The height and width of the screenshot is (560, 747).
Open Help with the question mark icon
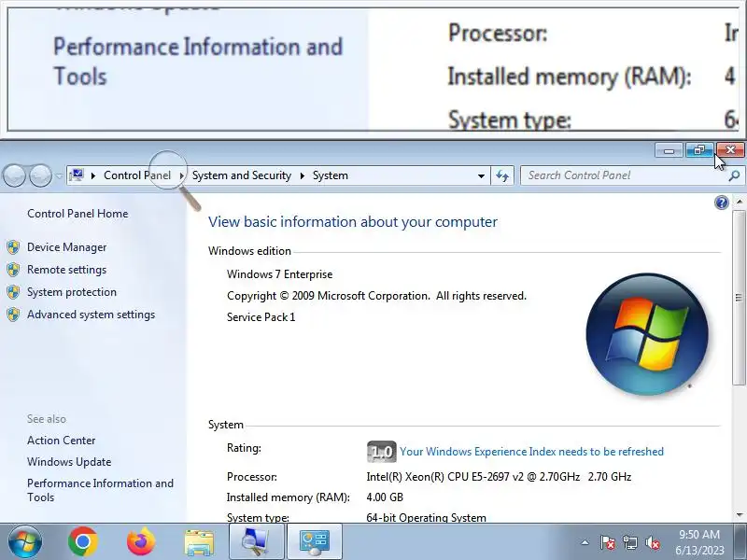(x=722, y=203)
